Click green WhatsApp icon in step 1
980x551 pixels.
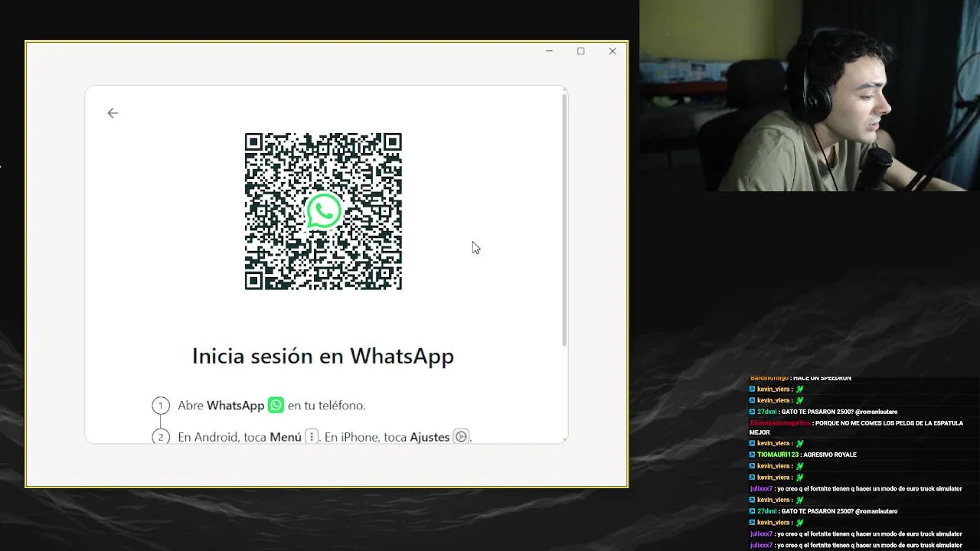click(x=276, y=405)
